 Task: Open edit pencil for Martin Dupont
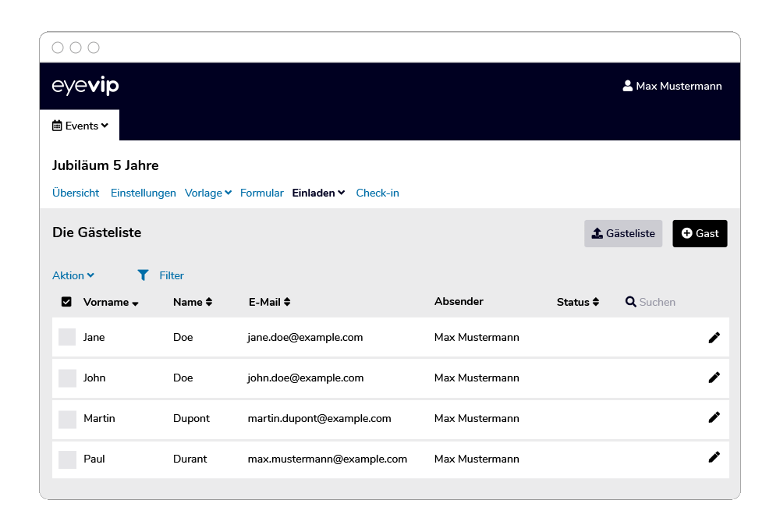click(714, 417)
